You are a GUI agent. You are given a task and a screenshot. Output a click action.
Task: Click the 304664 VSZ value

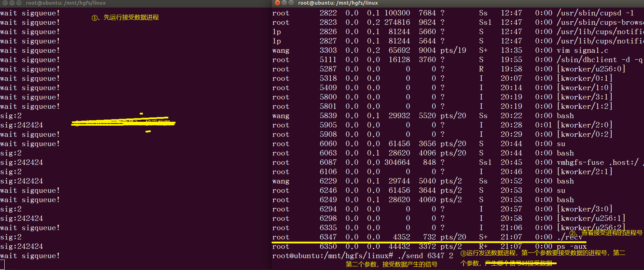click(x=397, y=162)
